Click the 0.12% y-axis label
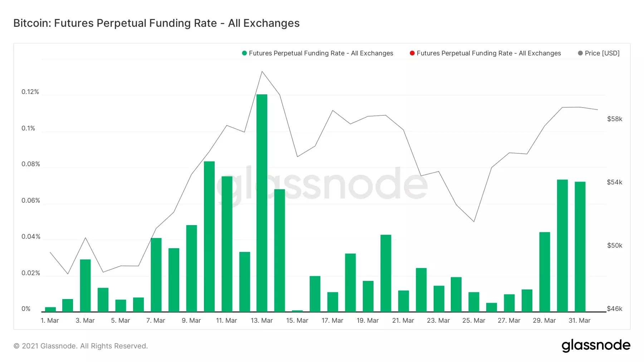The height and width of the screenshot is (362, 644). pos(30,92)
